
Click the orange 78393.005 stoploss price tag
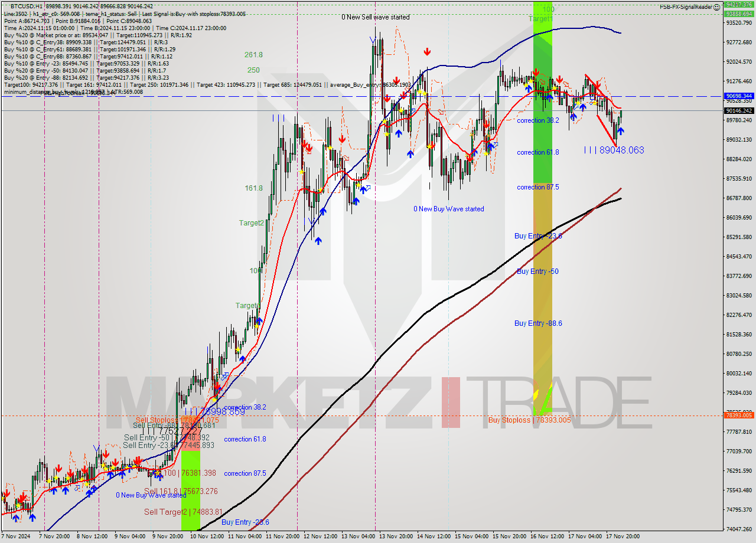pos(739,416)
